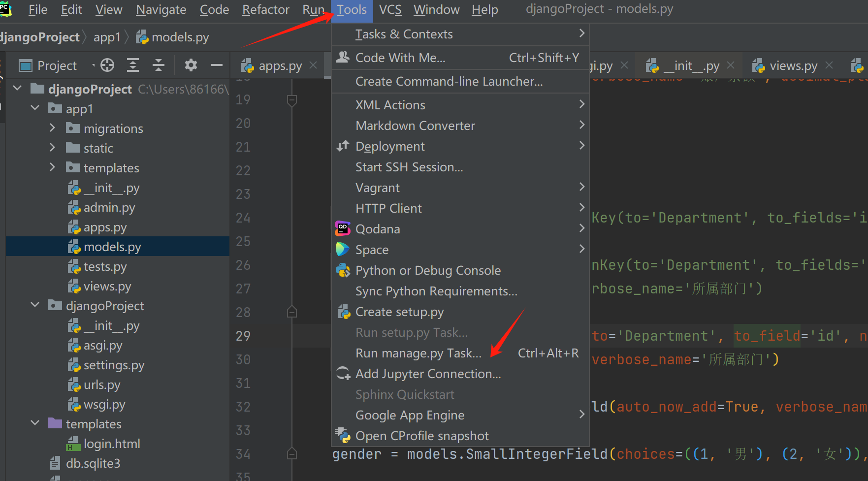868x481 pixels.
Task: Switch to the views.py tab
Action: point(793,65)
